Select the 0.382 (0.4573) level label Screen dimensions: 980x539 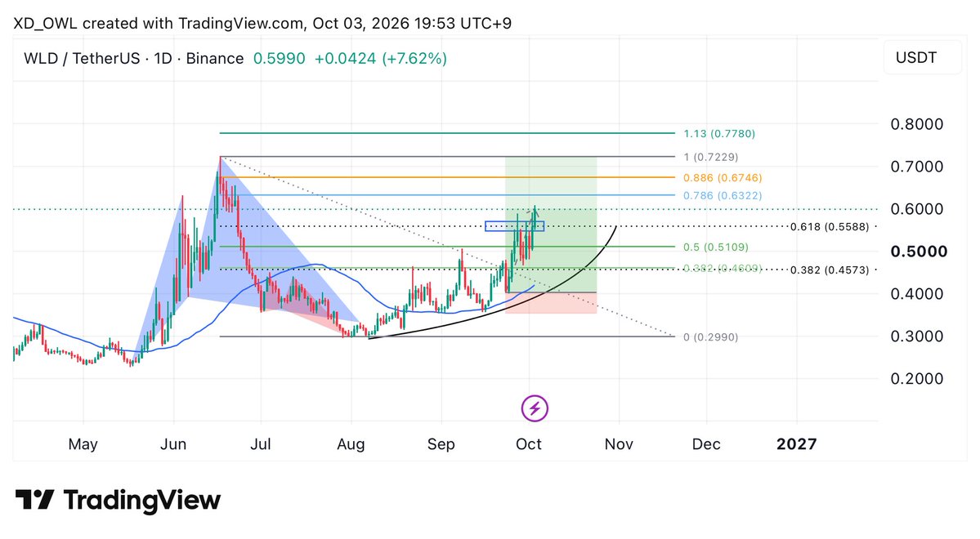click(x=830, y=269)
